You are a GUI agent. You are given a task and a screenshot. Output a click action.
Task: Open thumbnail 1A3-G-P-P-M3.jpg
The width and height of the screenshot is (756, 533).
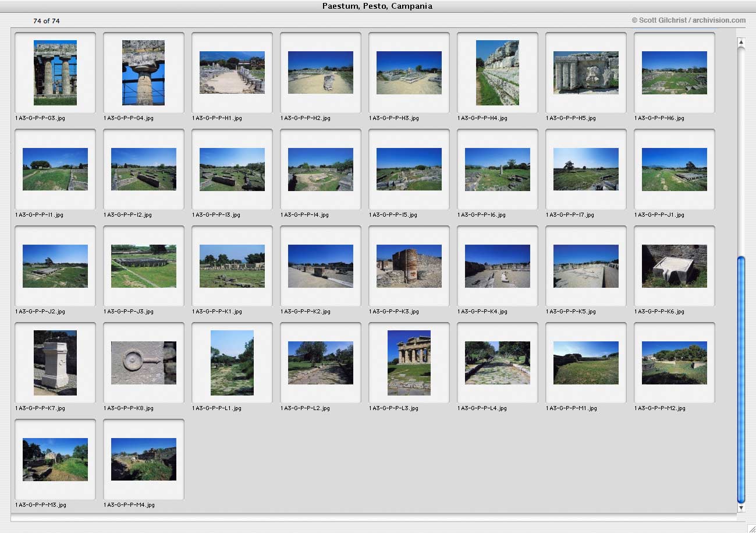[55, 460]
